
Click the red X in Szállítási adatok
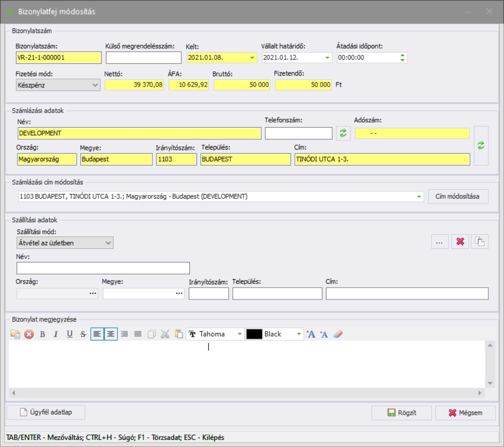tap(460, 242)
